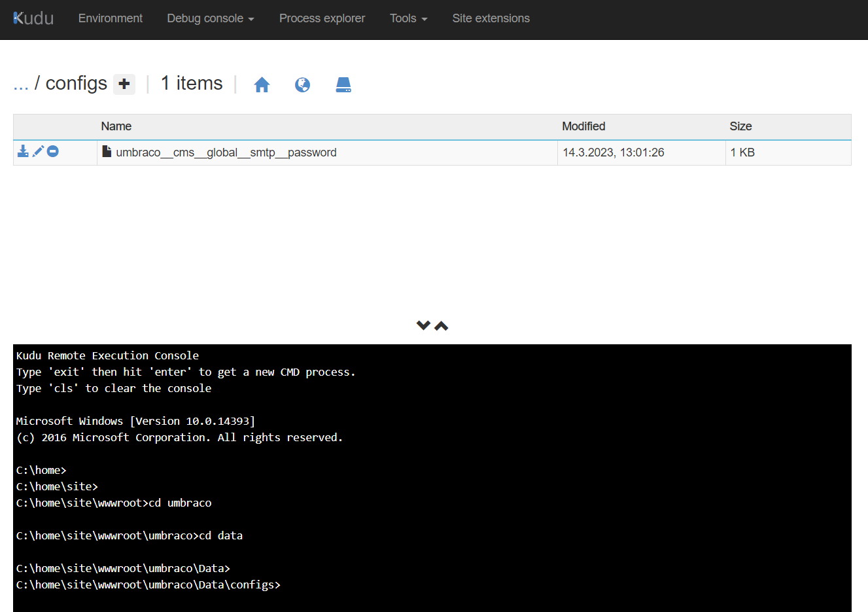Click the plus button next to configs
This screenshot has height=612, width=868.
(124, 84)
